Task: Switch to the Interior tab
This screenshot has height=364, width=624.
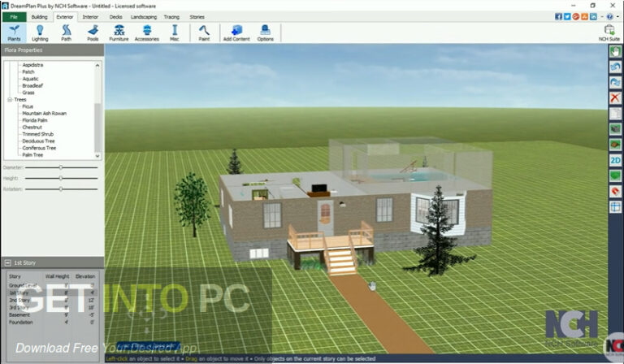Action: pyautogui.click(x=90, y=17)
